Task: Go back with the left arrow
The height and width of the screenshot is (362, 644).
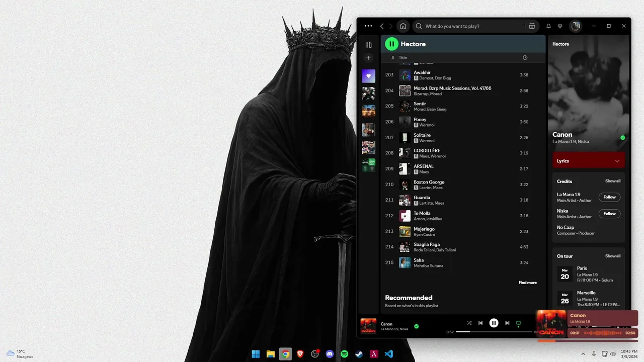Action: [382, 26]
